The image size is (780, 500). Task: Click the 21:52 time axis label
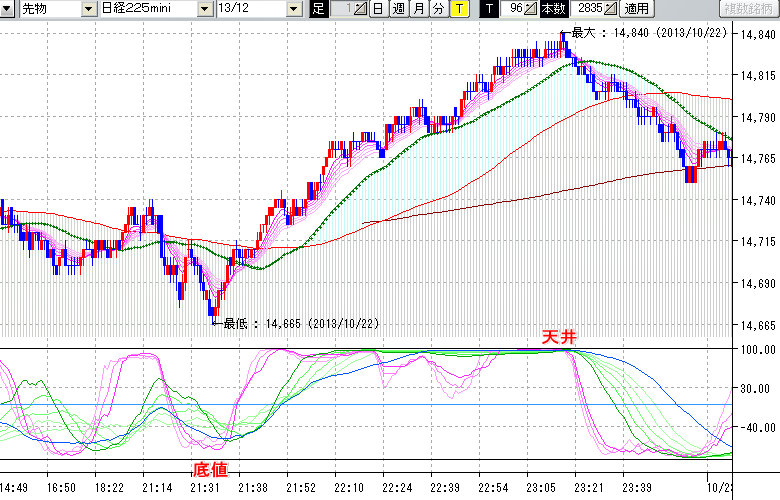coord(300,488)
